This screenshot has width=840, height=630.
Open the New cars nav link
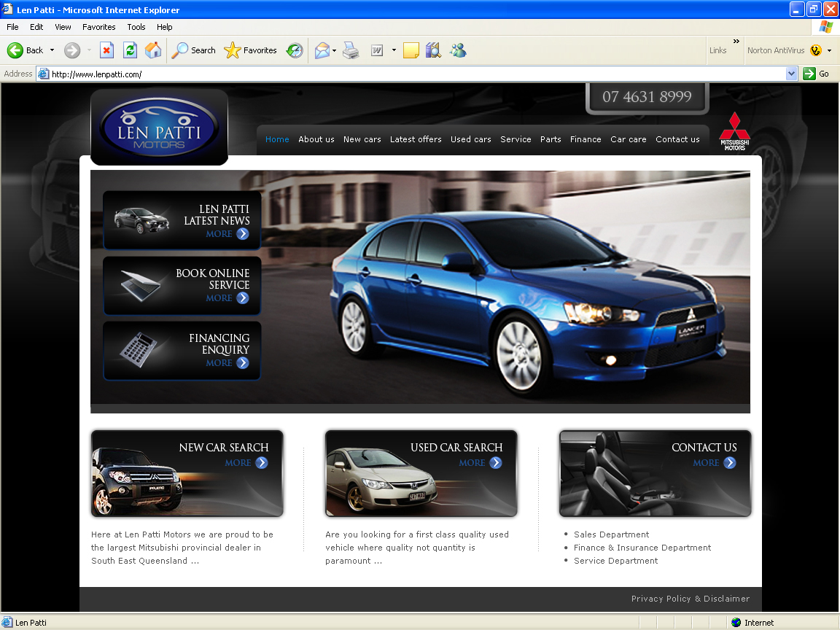362,139
